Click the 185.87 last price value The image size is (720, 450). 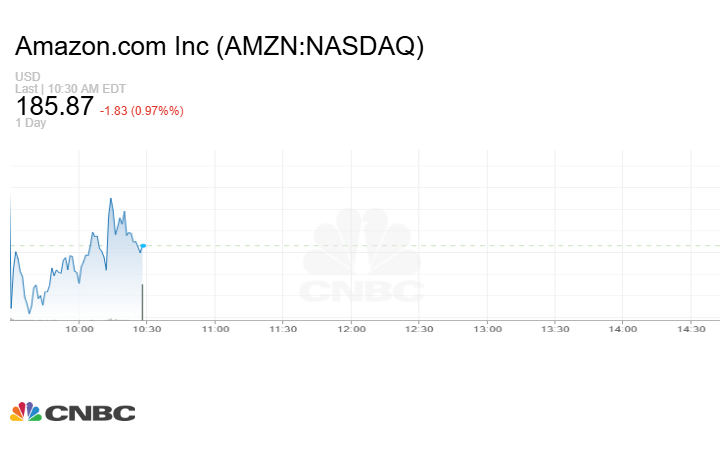pos(55,107)
